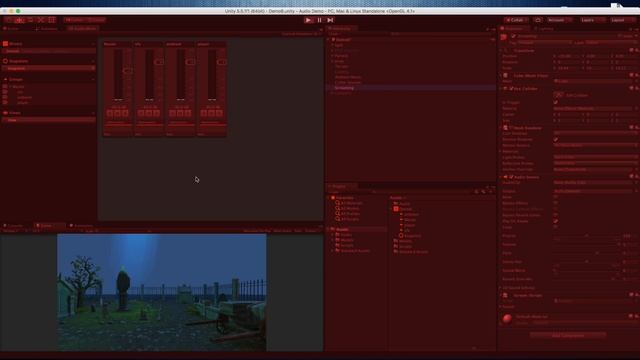Screen dimensions: 640x360
Task: Add a snapshot with Snapshots plus icon
Action: click(x=93, y=61)
